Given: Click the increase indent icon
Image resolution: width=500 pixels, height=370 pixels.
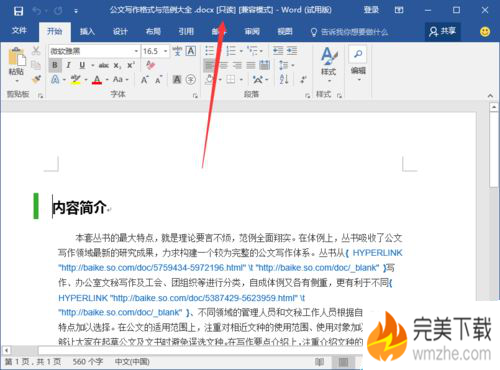Looking at the screenshot, I should (x=292, y=51).
